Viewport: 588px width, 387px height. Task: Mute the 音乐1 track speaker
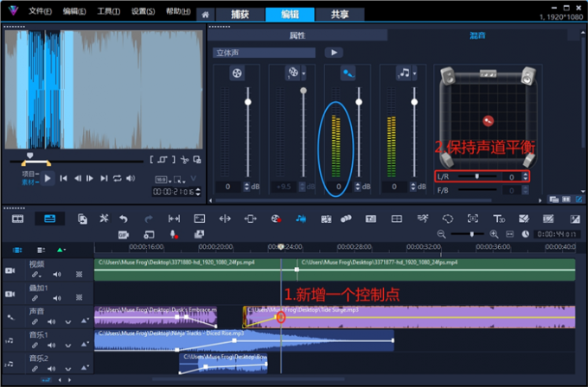coord(50,345)
